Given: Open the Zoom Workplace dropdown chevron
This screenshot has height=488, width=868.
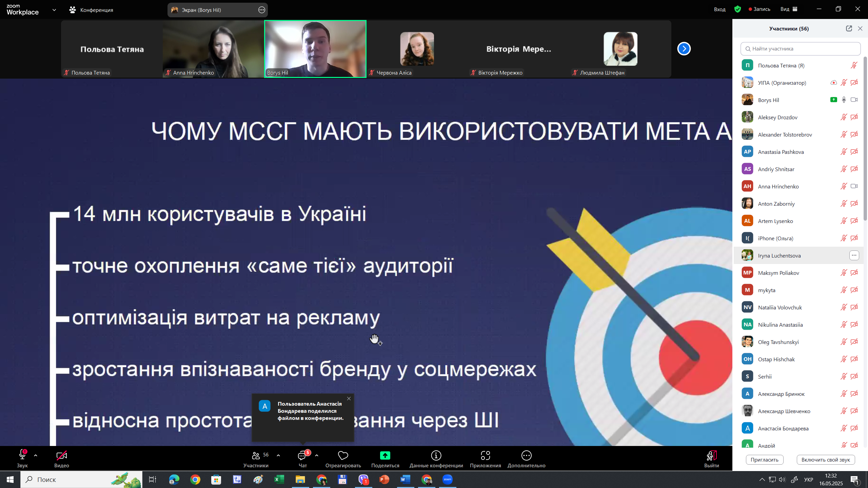Looking at the screenshot, I should click(x=54, y=10).
